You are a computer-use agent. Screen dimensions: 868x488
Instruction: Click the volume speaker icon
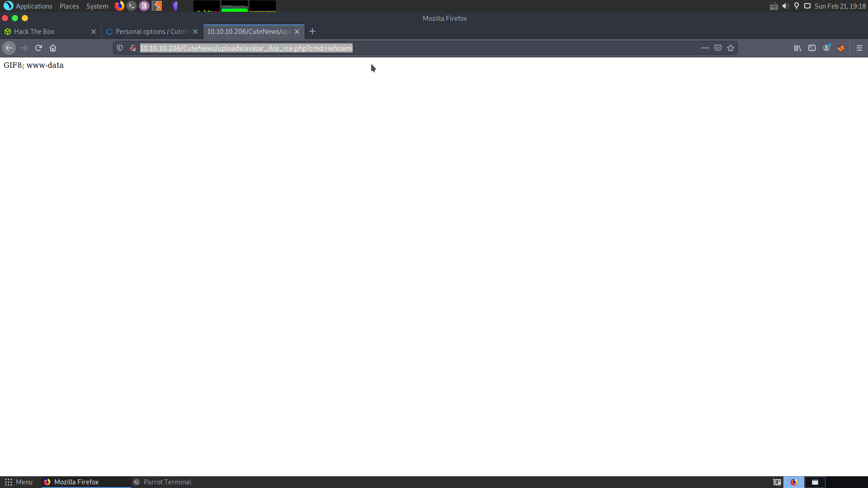click(785, 6)
